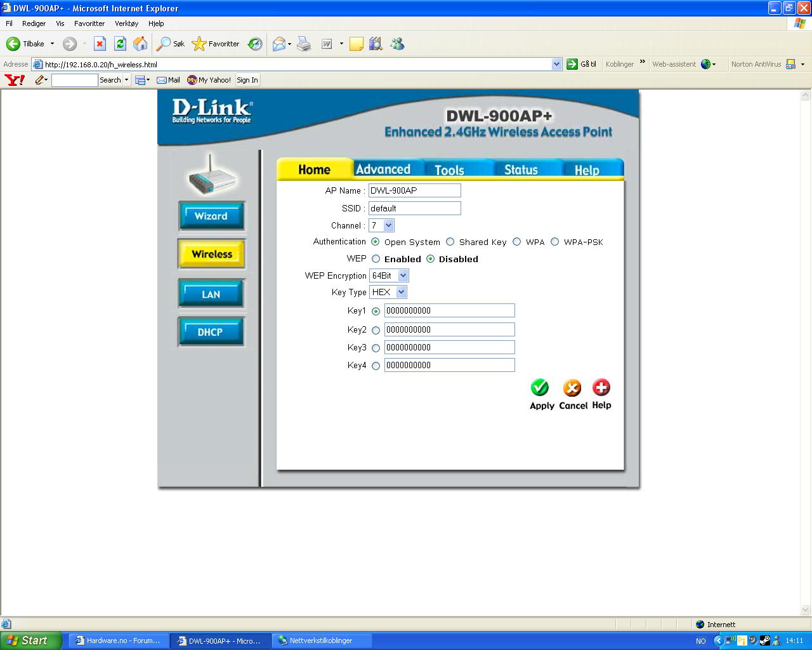Switch to the Advanced tab

383,169
